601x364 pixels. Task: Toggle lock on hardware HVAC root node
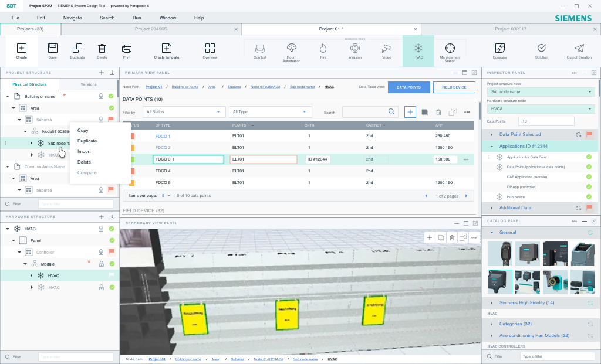pos(101,229)
